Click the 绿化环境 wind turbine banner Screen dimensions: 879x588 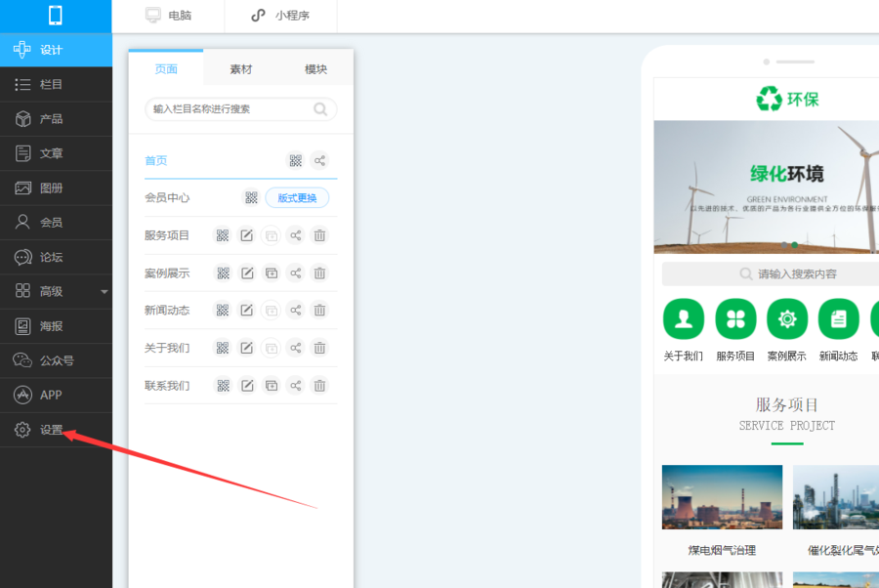[x=767, y=188]
